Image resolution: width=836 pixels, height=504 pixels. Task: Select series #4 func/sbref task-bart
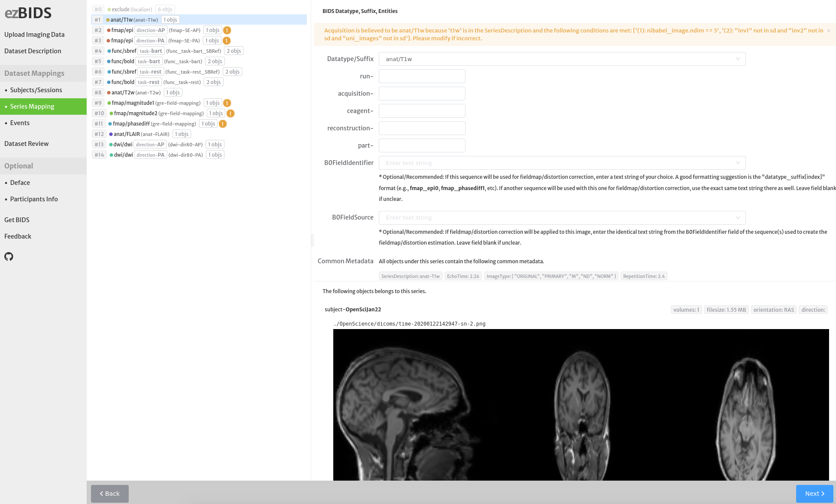[x=199, y=51]
